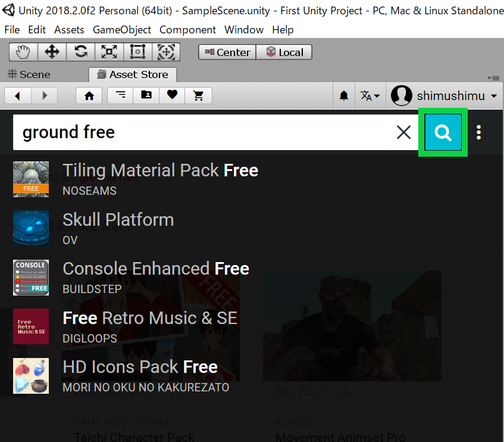The height and width of the screenshot is (442, 504).
Task: Click the notifications bell icon
Action: coord(344,96)
